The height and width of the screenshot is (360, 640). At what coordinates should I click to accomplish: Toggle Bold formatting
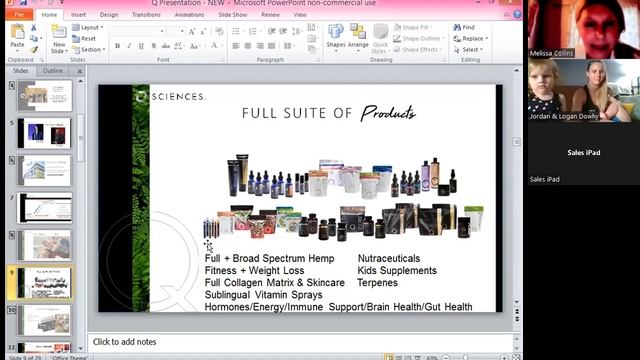pyautogui.click(x=118, y=46)
